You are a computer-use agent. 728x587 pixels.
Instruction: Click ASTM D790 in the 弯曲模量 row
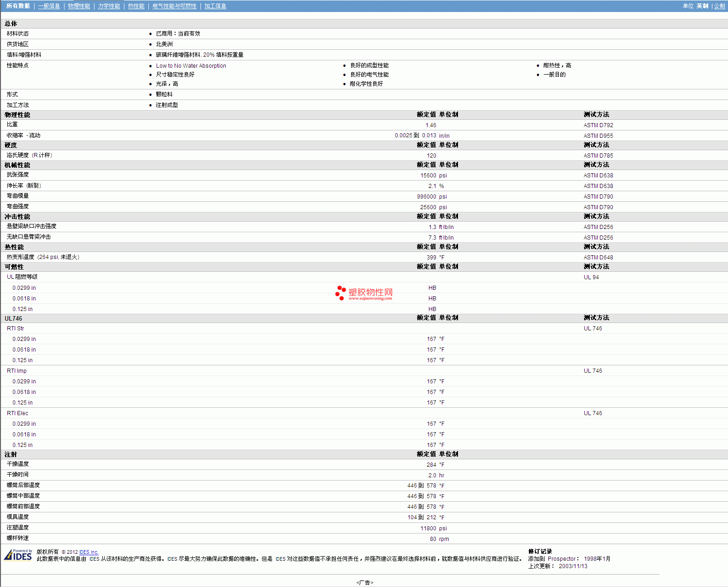coord(598,197)
